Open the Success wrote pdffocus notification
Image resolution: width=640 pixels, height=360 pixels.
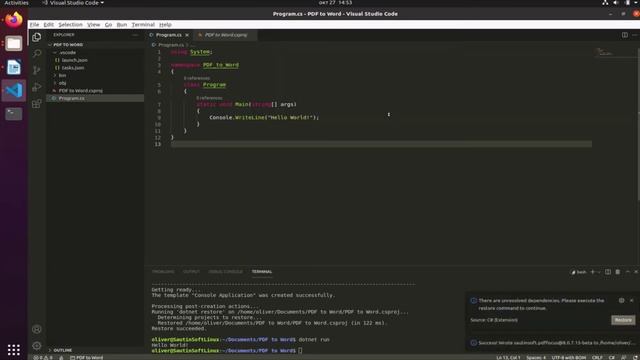pyautogui.click(x=553, y=343)
